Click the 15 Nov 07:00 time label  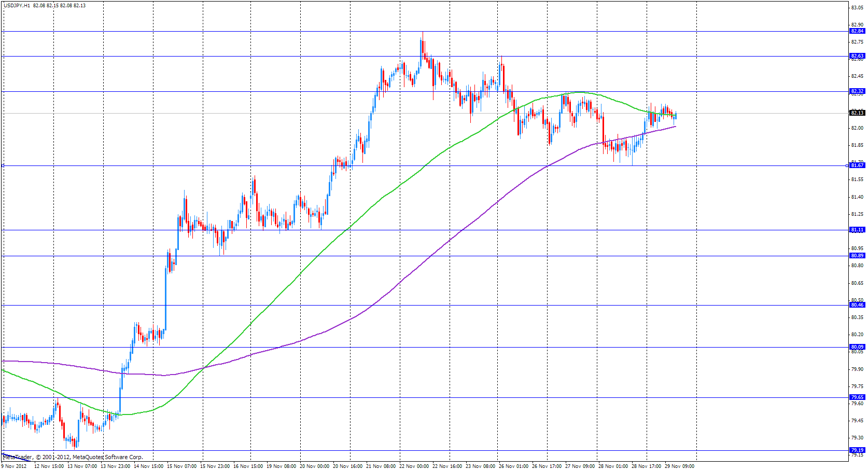(x=182, y=466)
